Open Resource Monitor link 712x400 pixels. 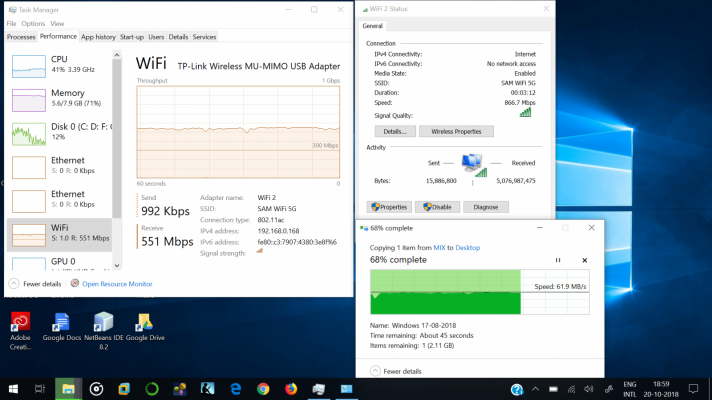(x=117, y=284)
